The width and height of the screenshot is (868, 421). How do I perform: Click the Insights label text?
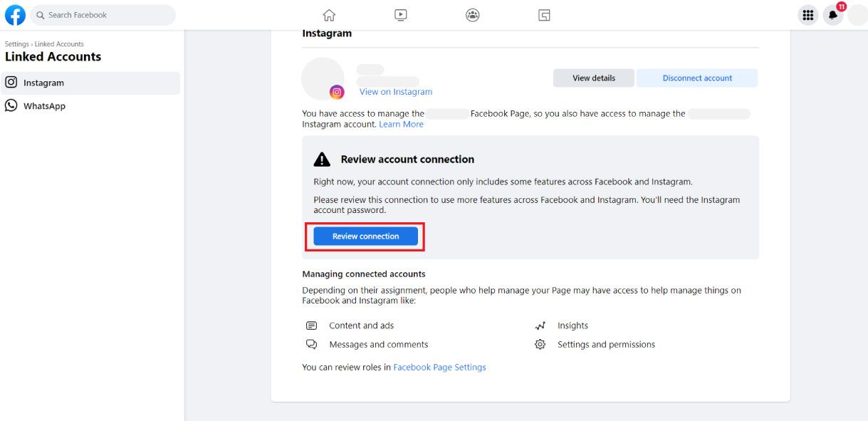pyautogui.click(x=572, y=326)
